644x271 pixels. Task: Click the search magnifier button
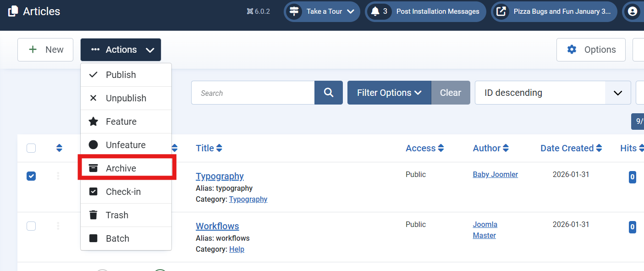329,93
